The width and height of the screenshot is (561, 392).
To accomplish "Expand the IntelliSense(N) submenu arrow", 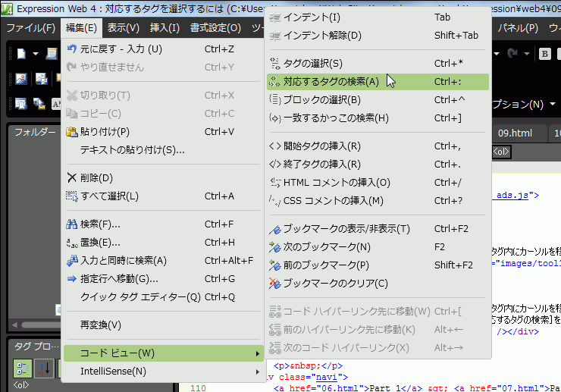I will click(x=257, y=372).
